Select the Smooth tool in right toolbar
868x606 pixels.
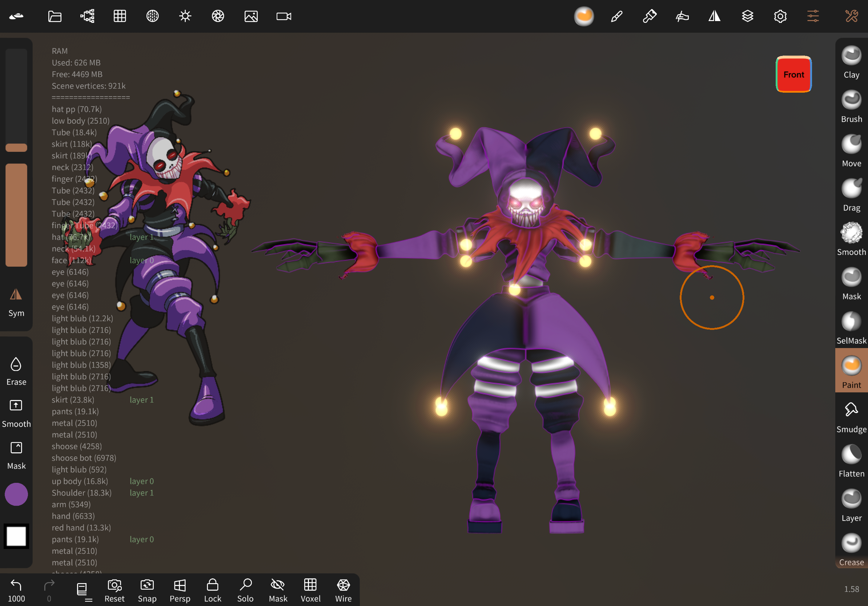[851, 239]
